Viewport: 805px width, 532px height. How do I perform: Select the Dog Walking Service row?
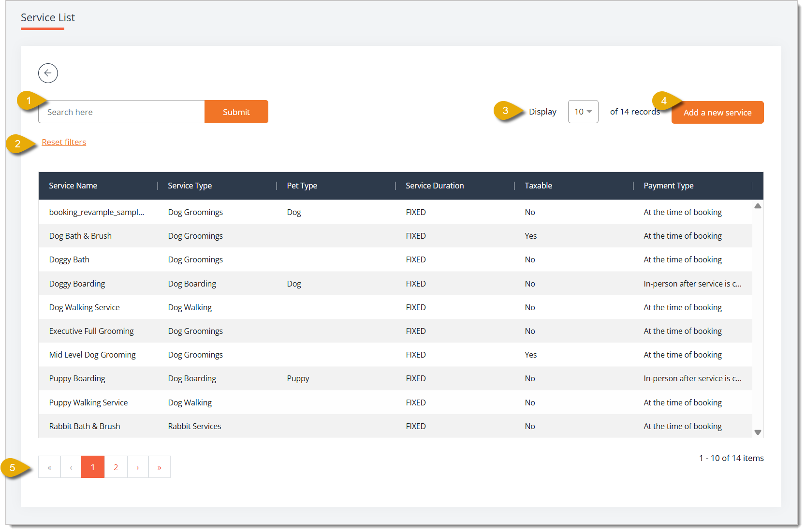click(395, 307)
